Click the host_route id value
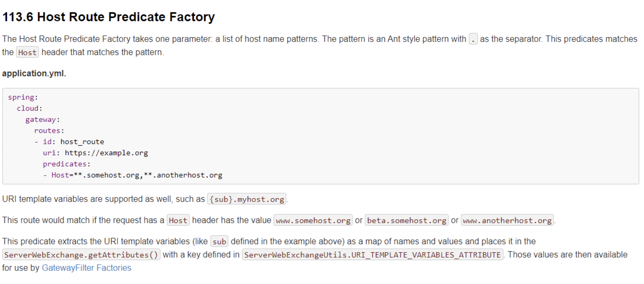 coord(82,142)
